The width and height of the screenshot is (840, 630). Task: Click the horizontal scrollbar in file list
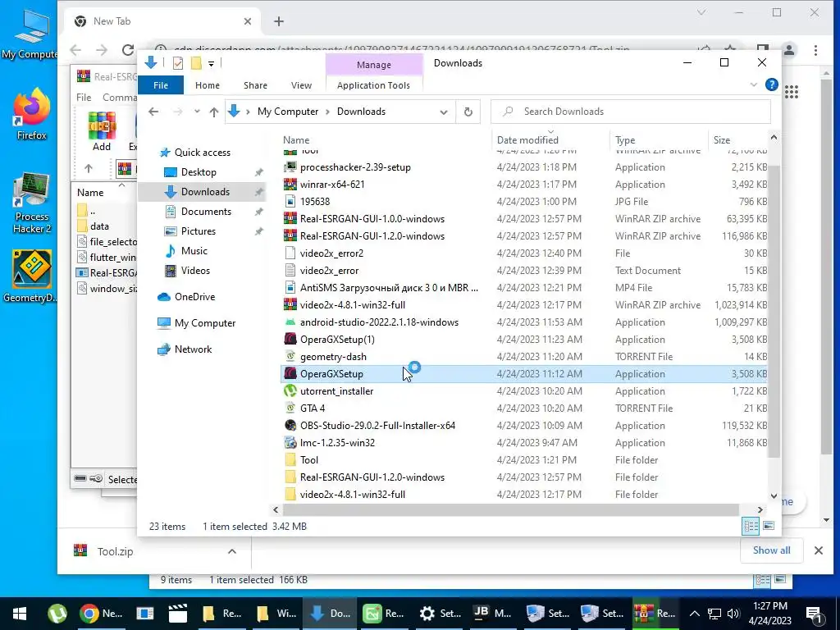pyautogui.click(x=509, y=509)
